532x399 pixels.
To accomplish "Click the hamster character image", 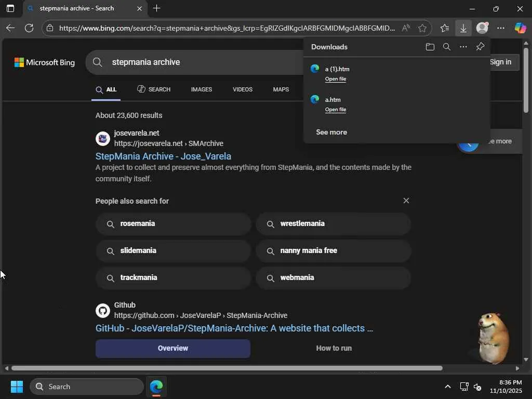I will 493,338.
